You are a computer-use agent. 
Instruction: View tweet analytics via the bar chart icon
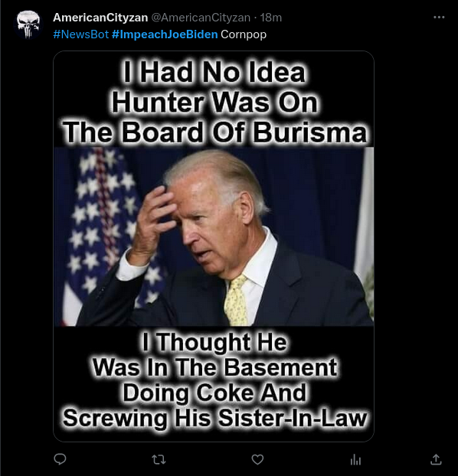click(355, 460)
